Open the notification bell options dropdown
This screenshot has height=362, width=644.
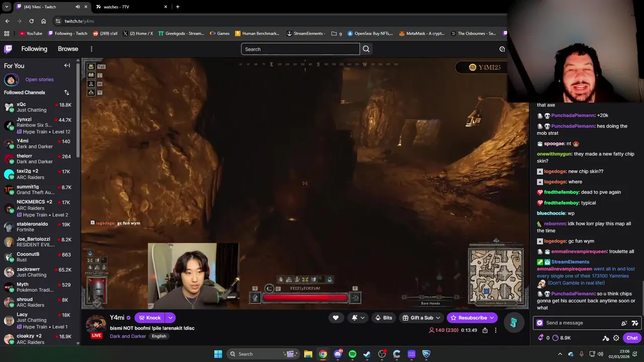pos(358,318)
